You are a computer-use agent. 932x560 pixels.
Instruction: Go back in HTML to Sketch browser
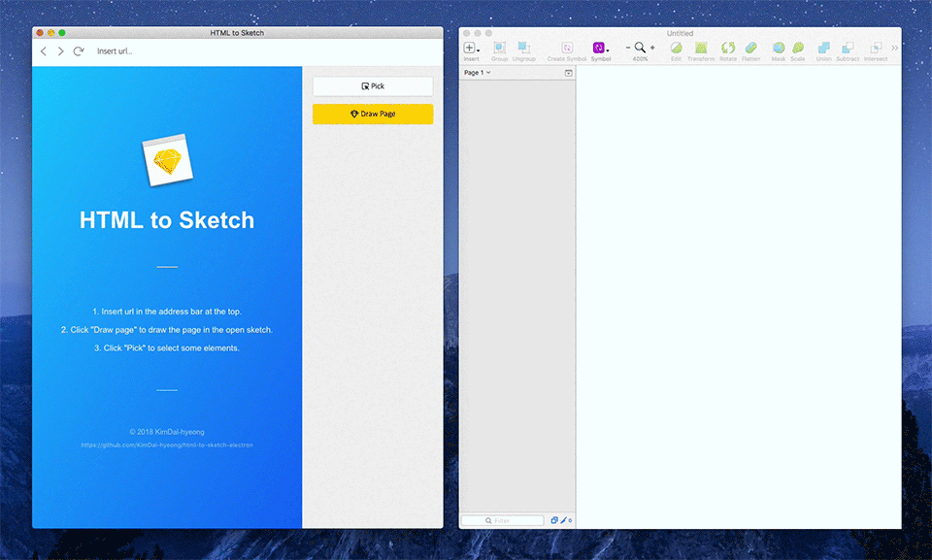pyautogui.click(x=44, y=51)
